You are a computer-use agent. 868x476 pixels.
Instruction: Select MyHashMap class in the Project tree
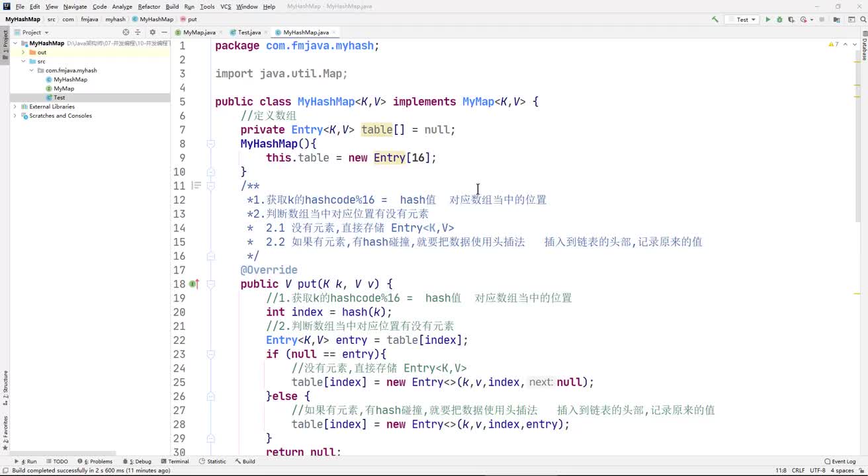[70, 79]
